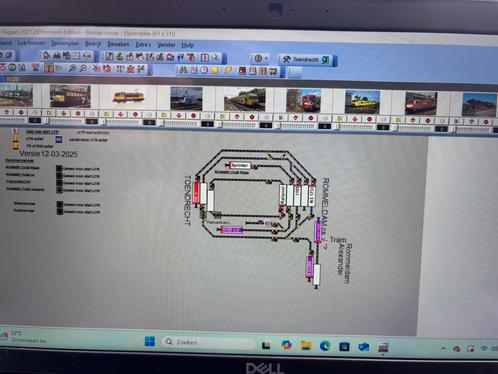Toggle the yellow light button under the orange locomotive

tap(107, 114)
